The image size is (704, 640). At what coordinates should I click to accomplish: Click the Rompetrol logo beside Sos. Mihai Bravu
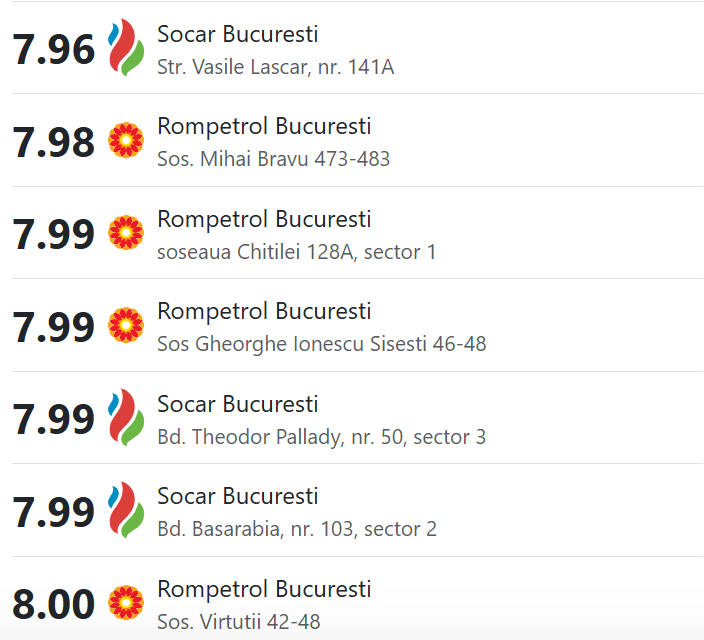tap(126, 141)
